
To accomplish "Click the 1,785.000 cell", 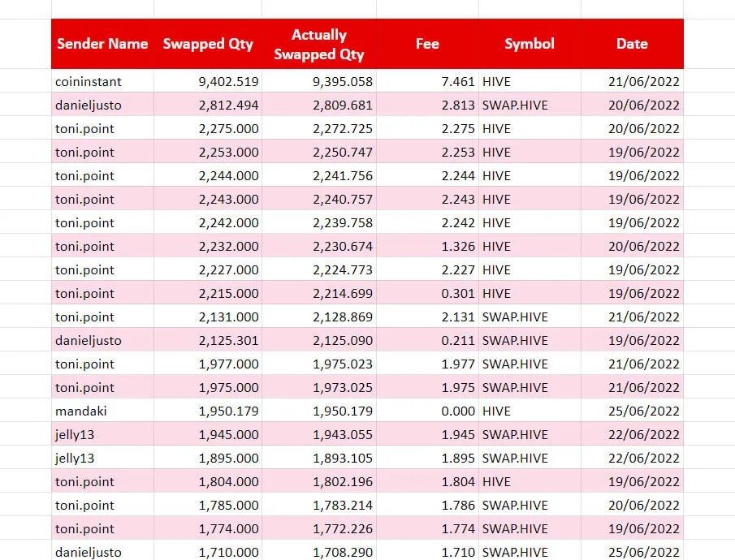I will (208, 505).
